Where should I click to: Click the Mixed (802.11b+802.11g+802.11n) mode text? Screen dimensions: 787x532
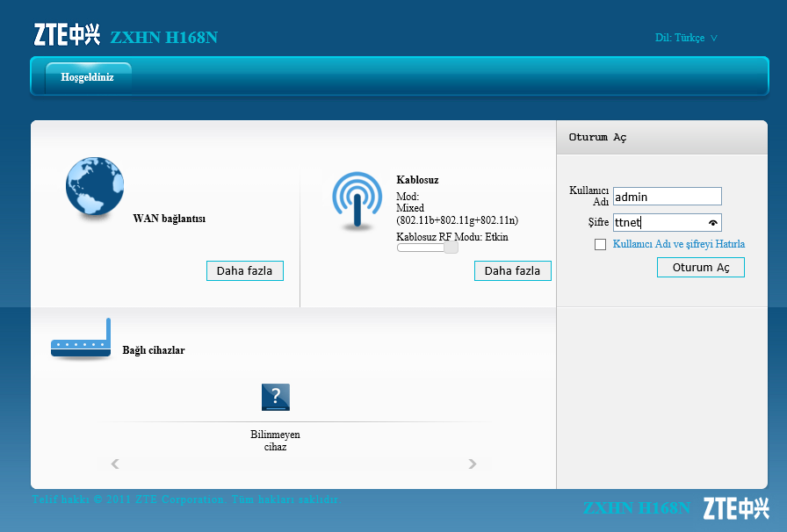458,214
